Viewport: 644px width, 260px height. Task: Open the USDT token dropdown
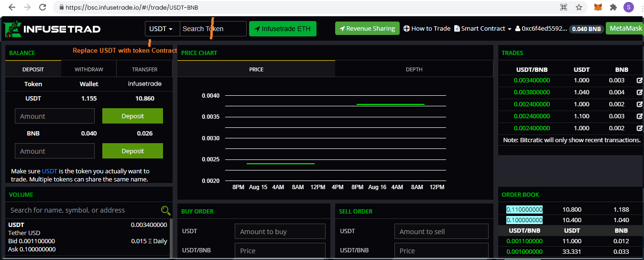coord(162,29)
